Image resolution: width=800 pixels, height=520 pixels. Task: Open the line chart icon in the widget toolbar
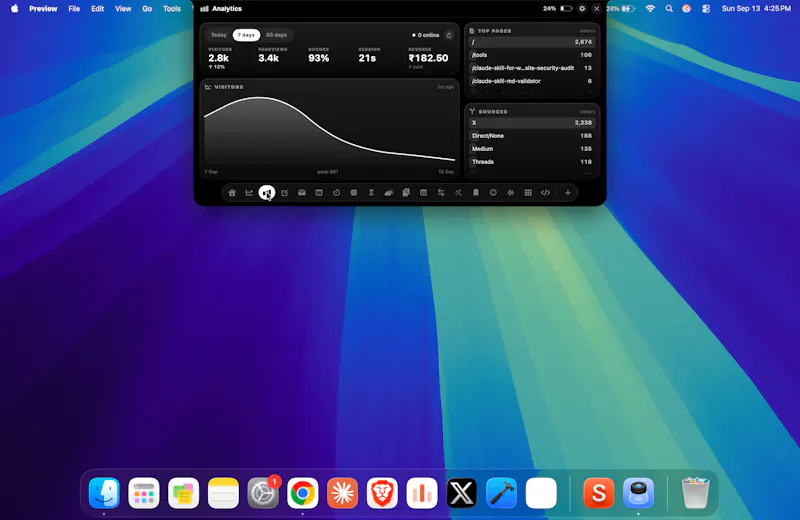pos(249,193)
